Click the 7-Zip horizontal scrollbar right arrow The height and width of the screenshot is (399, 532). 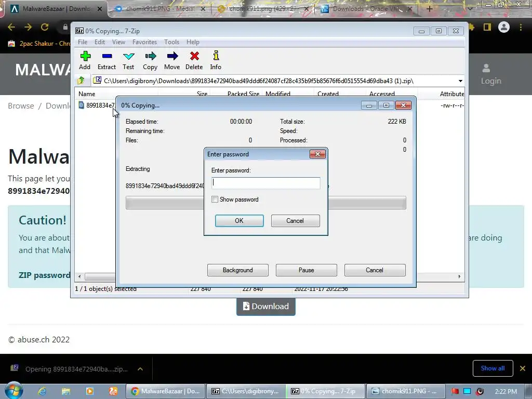tap(459, 276)
